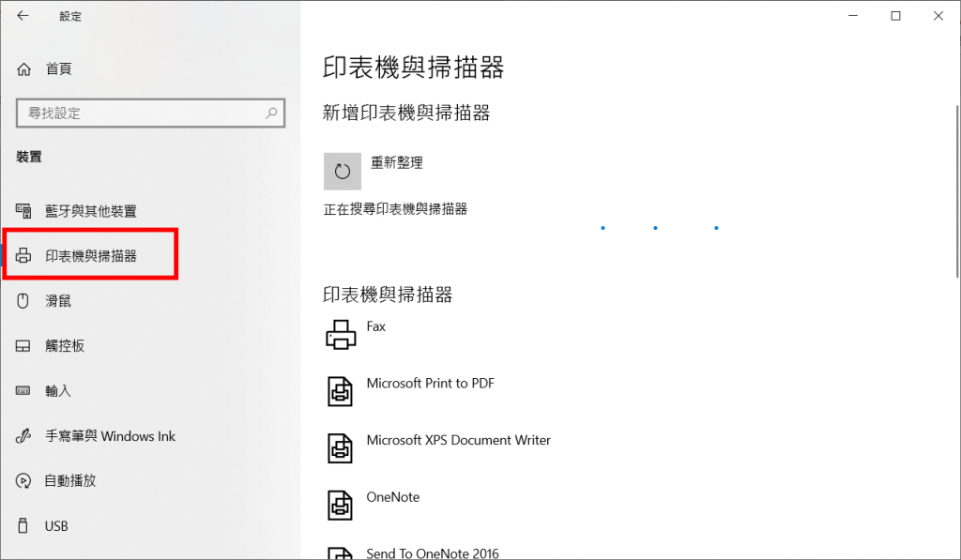Open USB settings page
961x560 pixels.
coord(56,525)
